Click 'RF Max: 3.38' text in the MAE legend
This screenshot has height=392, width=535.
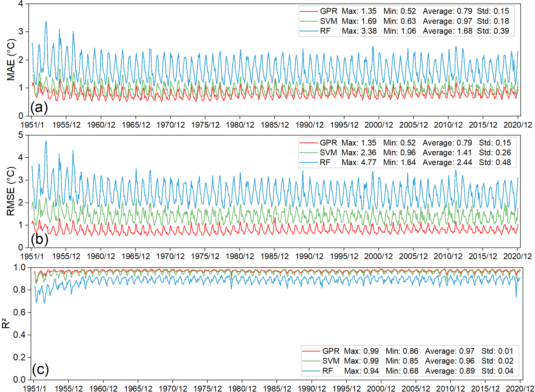coord(348,31)
